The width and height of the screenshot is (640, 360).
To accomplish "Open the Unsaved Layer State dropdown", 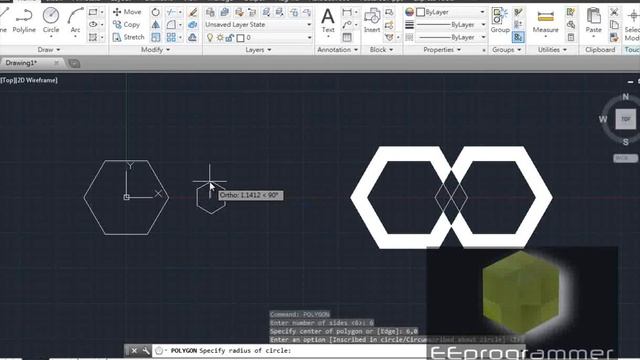I will tap(258, 24).
